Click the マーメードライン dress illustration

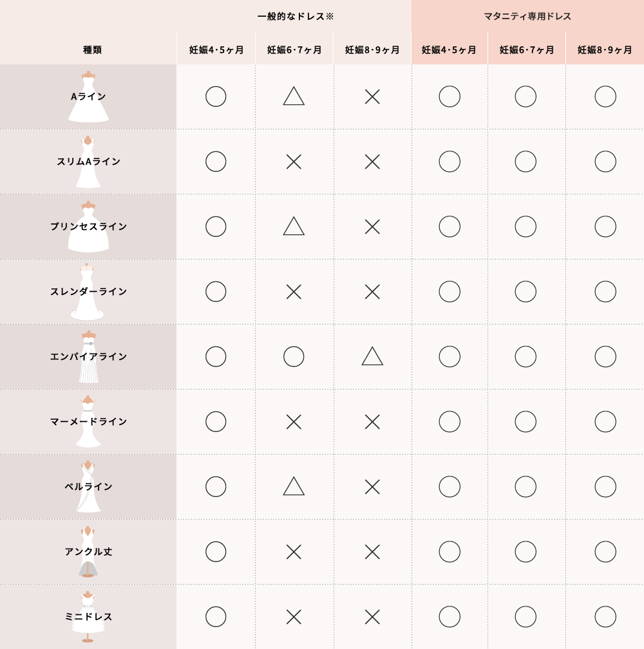88,421
